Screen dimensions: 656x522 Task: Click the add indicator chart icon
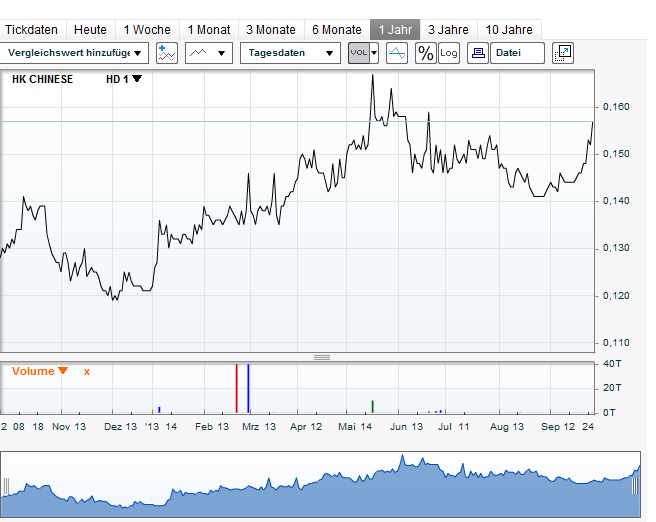pos(167,53)
